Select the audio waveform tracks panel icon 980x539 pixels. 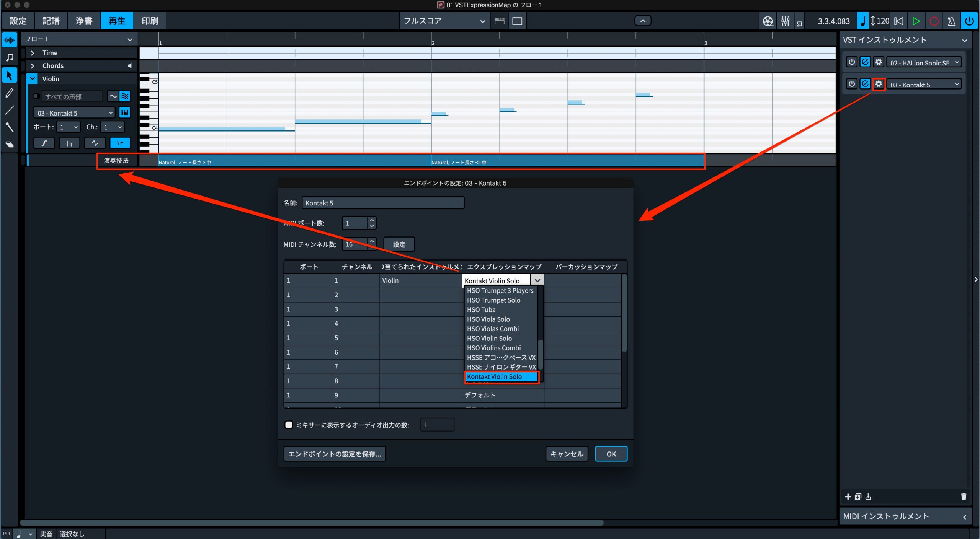(x=10, y=40)
